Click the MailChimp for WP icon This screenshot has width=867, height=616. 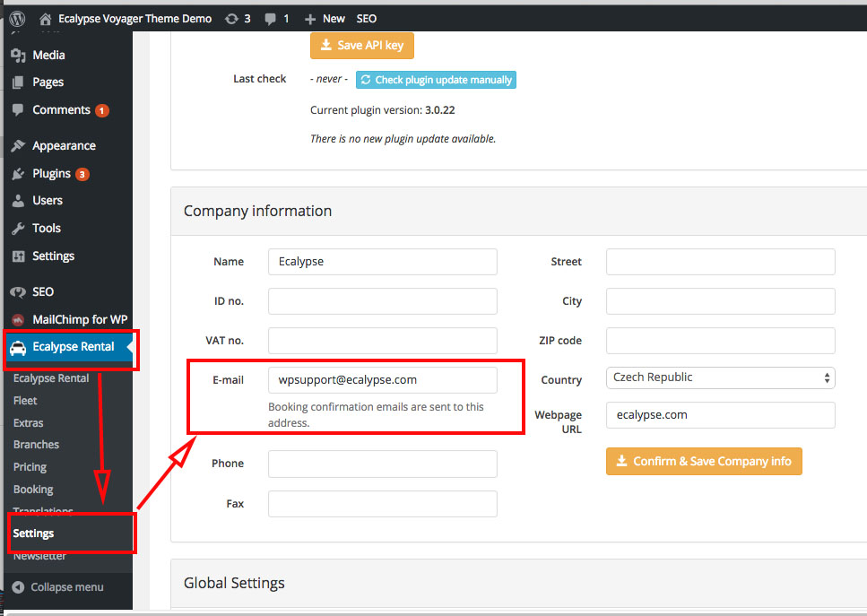[x=18, y=319]
